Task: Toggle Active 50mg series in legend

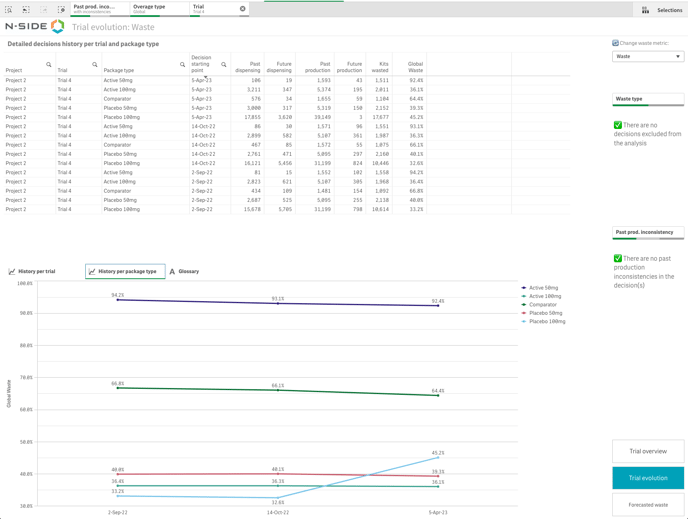Action: pos(543,288)
